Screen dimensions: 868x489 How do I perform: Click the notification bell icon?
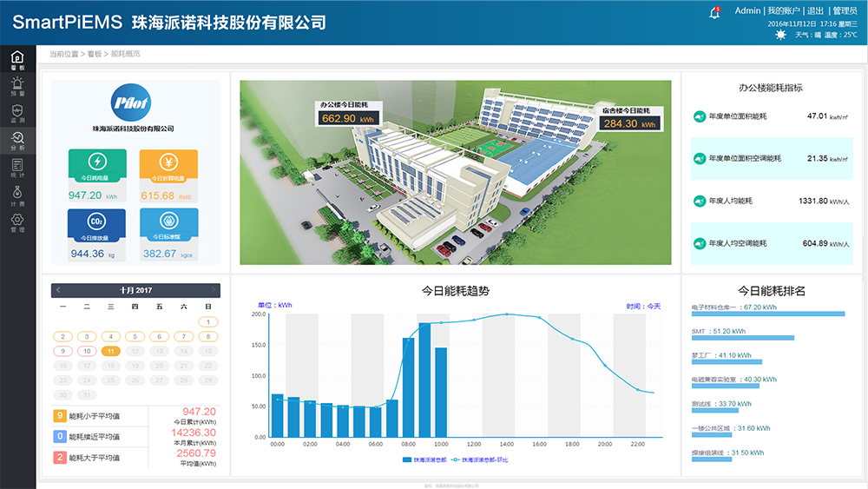(714, 13)
